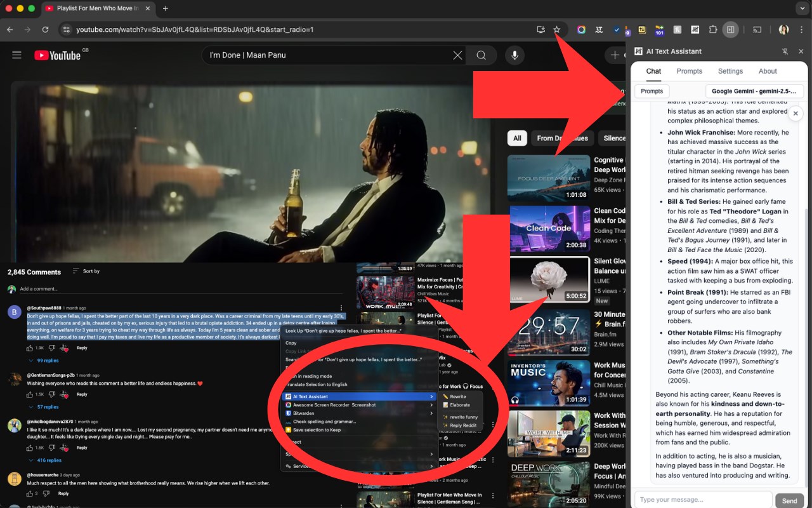Open the Sort by comments dropdown
The width and height of the screenshot is (812, 508).
[86, 271]
